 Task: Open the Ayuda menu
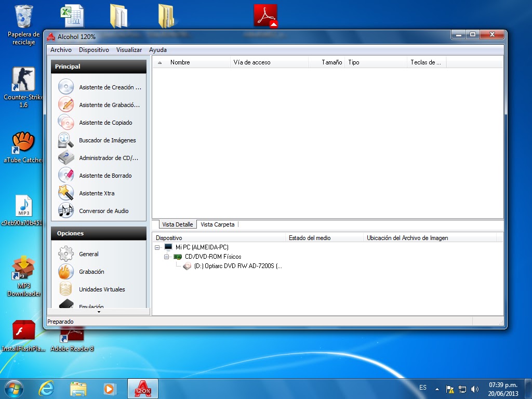(158, 50)
